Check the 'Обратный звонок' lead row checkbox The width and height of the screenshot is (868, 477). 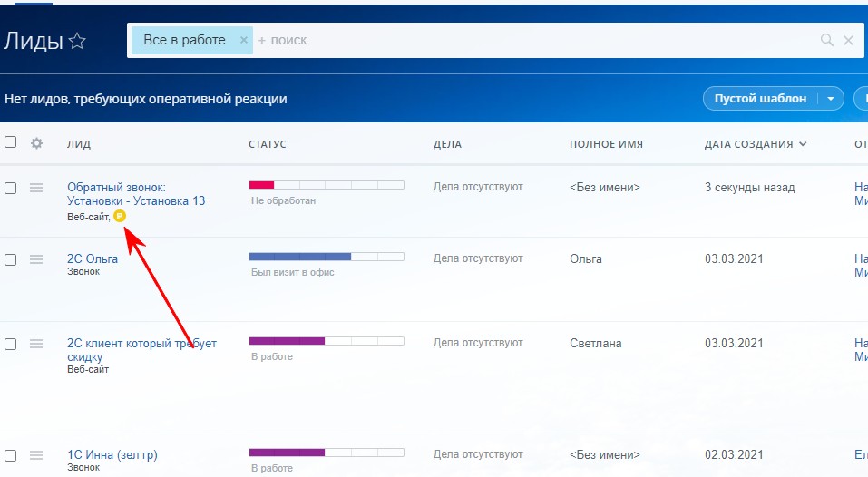point(11,188)
